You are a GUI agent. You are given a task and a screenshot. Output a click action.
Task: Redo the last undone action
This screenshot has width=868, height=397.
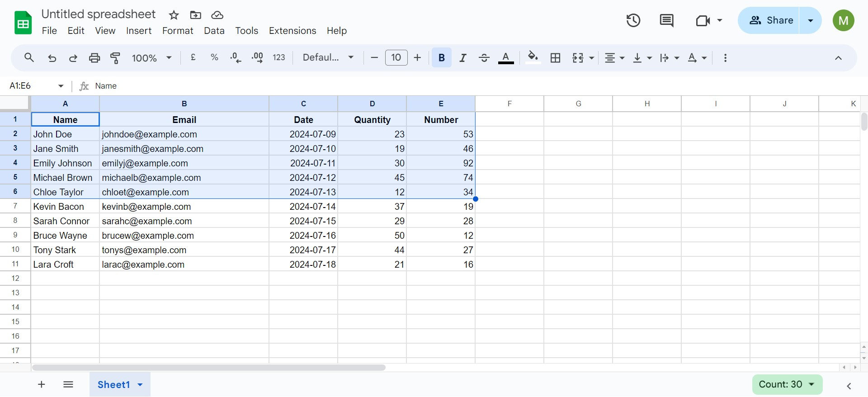[73, 58]
